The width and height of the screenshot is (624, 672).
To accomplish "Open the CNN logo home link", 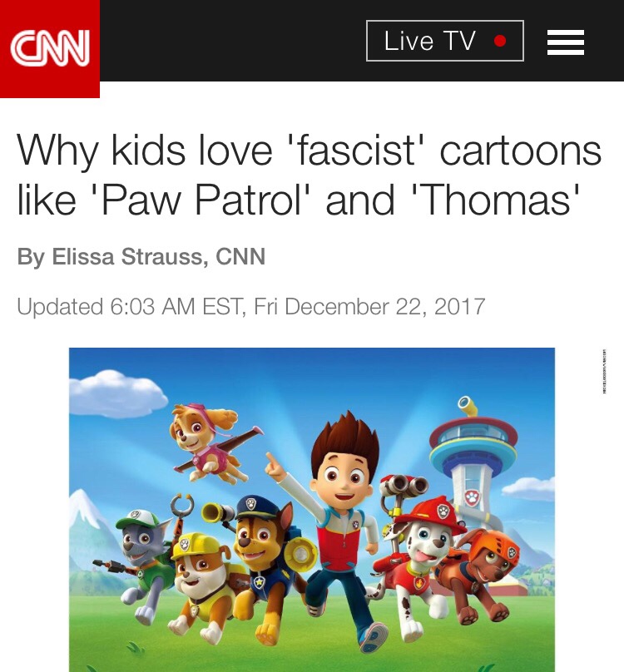I will coord(50,48).
